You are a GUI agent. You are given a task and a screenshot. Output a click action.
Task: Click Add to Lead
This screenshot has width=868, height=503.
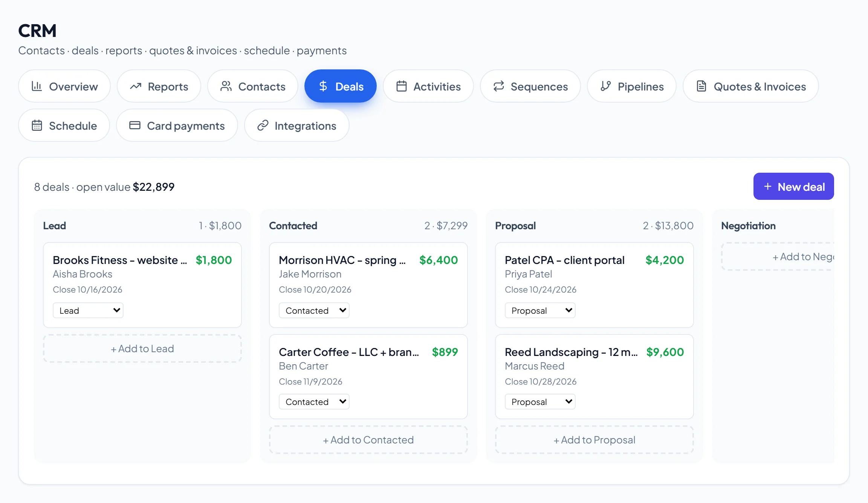[142, 348]
